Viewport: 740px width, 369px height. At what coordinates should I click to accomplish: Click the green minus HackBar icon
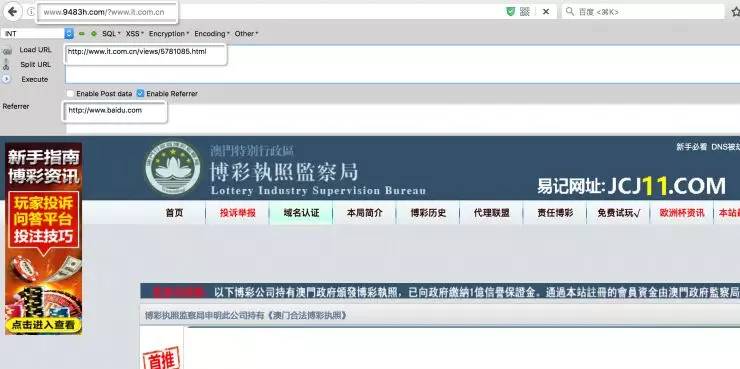click(x=81, y=34)
